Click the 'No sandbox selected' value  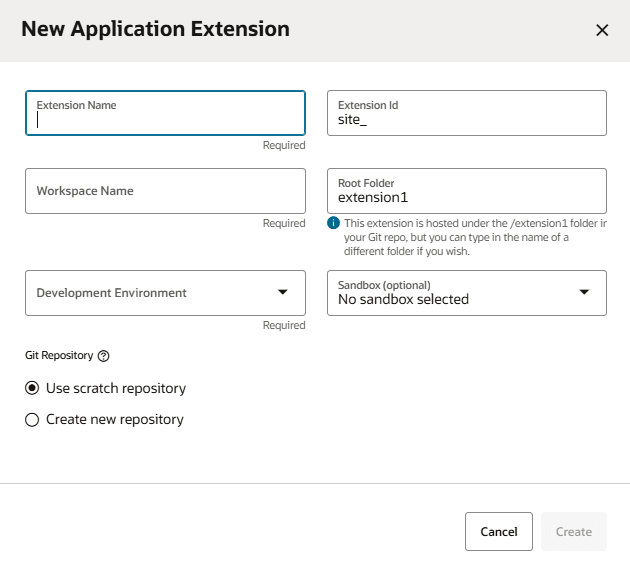click(403, 299)
